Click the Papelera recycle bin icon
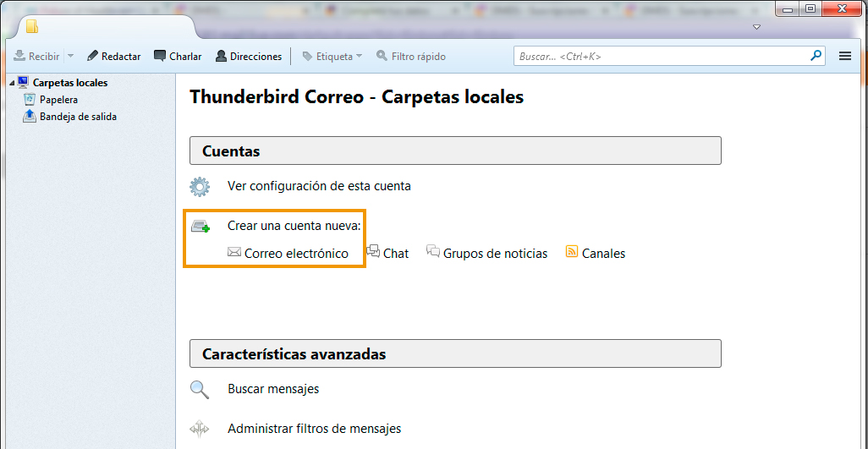The height and width of the screenshot is (449, 868). pyautogui.click(x=30, y=100)
